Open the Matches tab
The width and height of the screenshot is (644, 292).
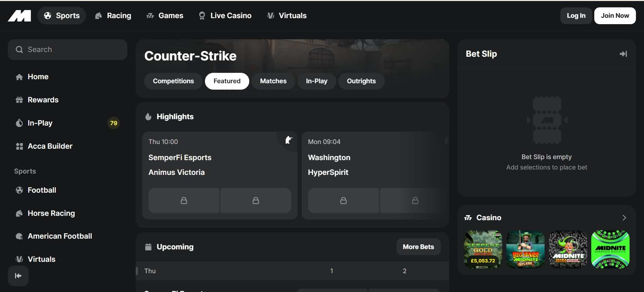(x=273, y=81)
